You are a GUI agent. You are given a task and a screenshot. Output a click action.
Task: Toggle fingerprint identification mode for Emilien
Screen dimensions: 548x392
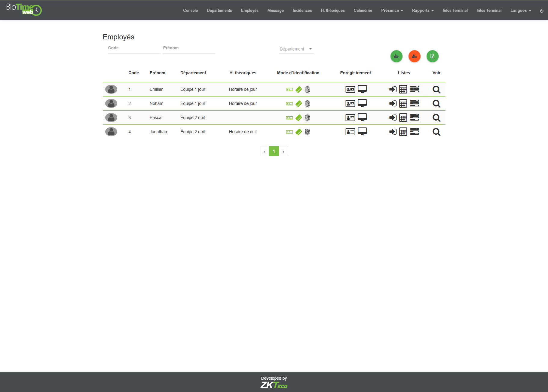point(307,89)
